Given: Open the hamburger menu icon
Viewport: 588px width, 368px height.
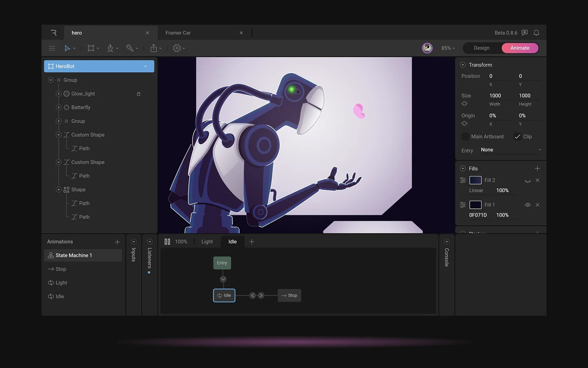Looking at the screenshot, I should pyautogui.click(x=52, y=48).
